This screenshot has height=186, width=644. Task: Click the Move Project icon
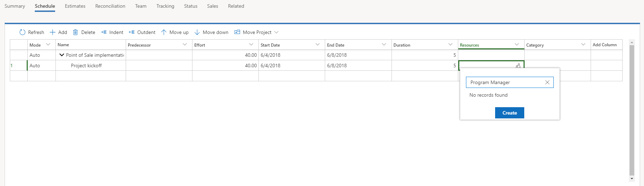tap(237, 32)
